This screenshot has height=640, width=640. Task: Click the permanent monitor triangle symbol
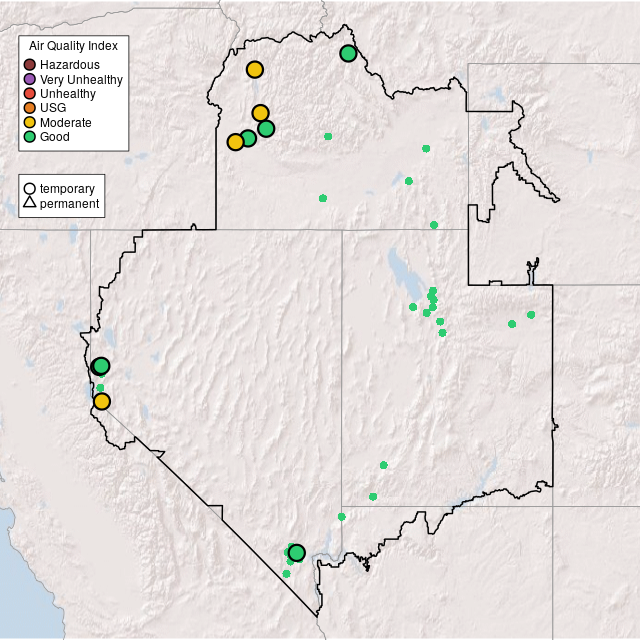point(30,203)
